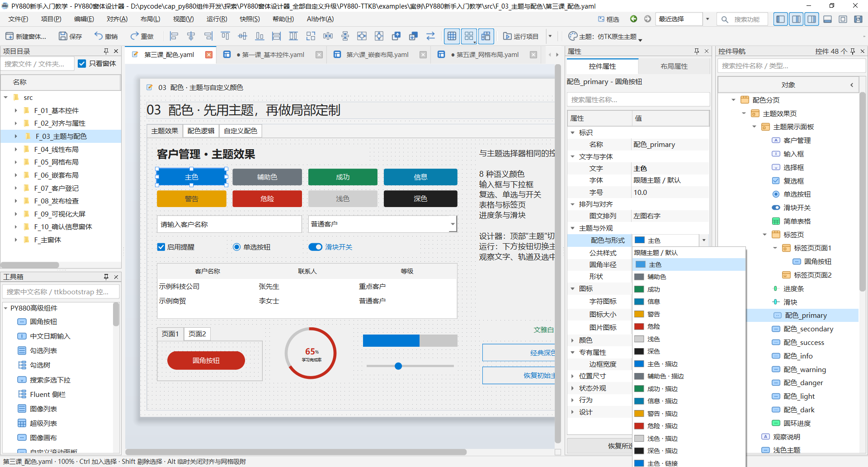The image size is (868, 467).
Task: Toggle the grid display icon
Action: tap(452, 36)
